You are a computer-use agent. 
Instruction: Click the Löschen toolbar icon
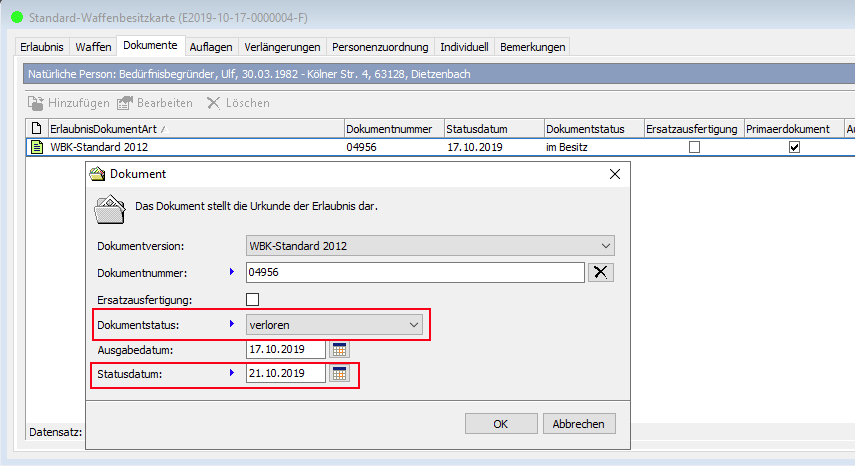coord(213,103)
